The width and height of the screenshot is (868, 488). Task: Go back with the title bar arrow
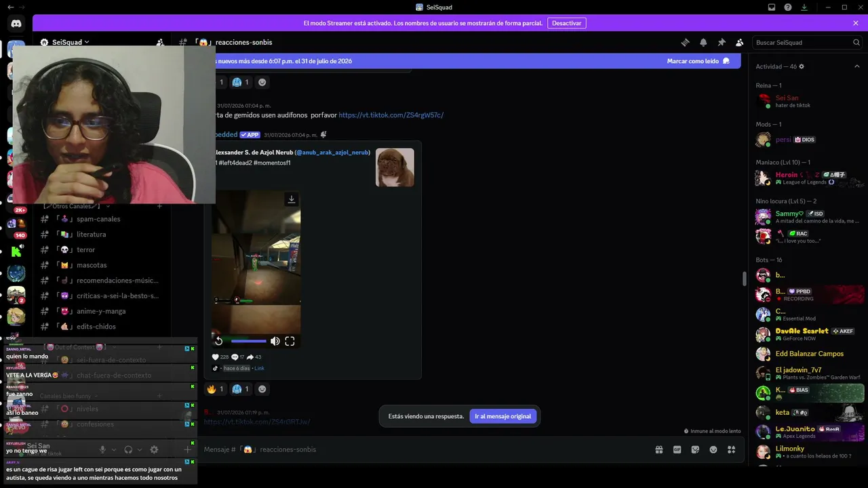11,7
